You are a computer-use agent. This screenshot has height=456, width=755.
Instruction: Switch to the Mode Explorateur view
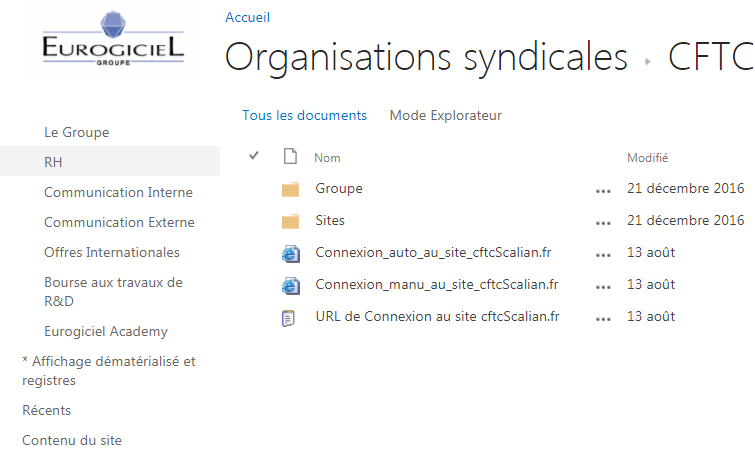(445, 116)
